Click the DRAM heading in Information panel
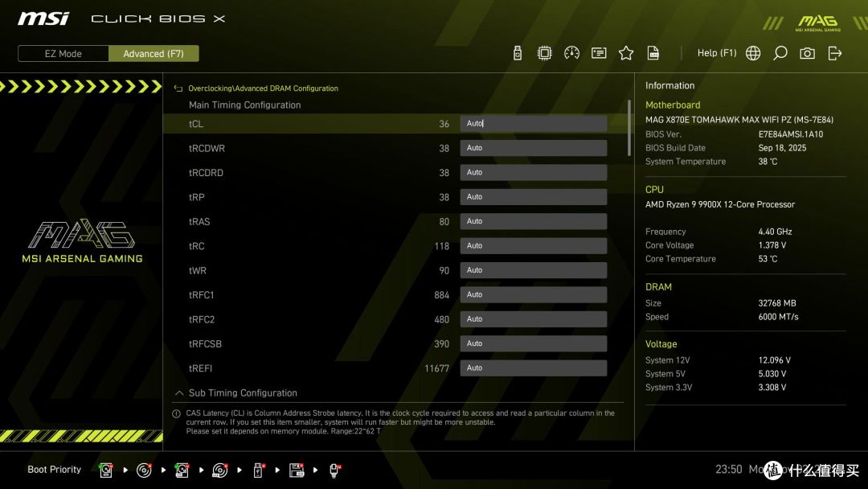Screen dimensions: 868x489 pyautogui.click(x=658, y=287)
